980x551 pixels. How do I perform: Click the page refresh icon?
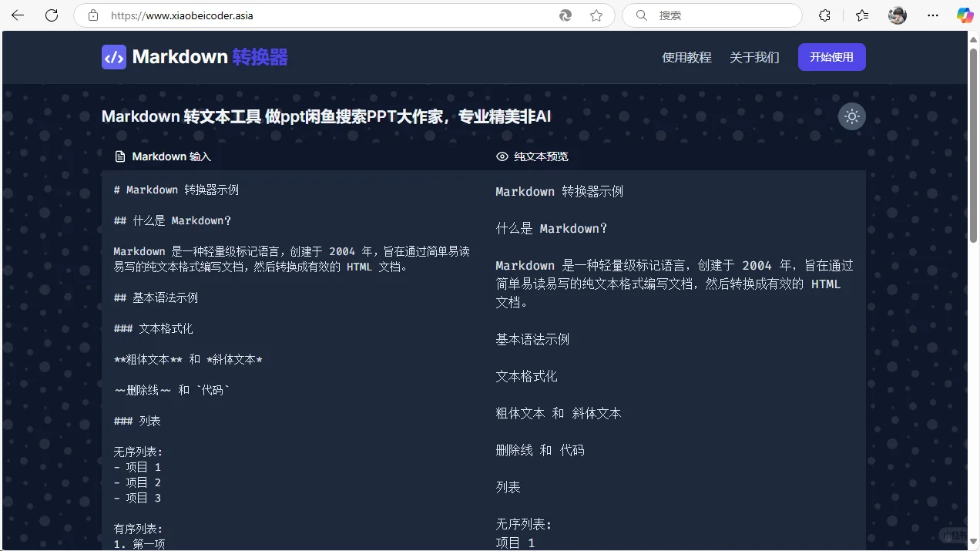52,15
